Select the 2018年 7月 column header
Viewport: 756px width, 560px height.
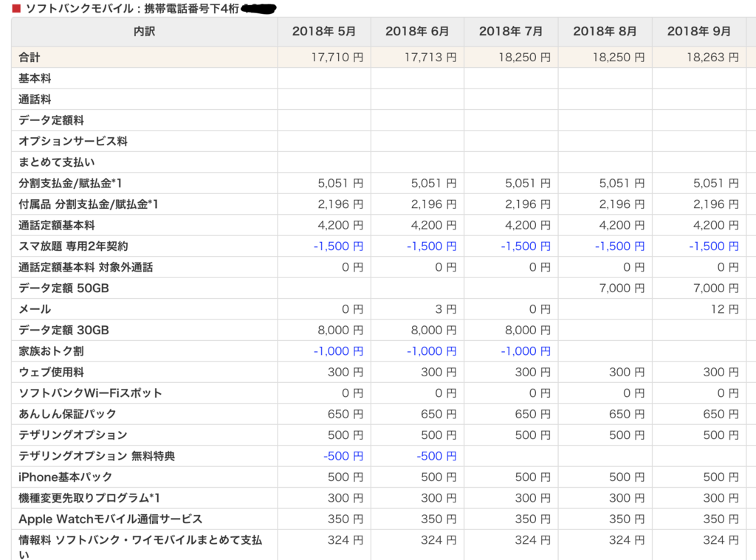click(x=511, y=31)
